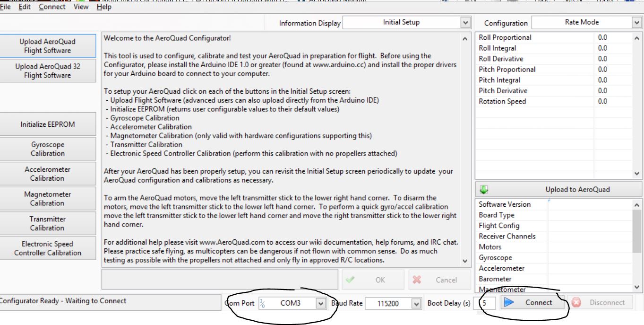Screen dimensions: 644x325
Task: Select the Accelerometer info row
Action: (x=554, y=268)
